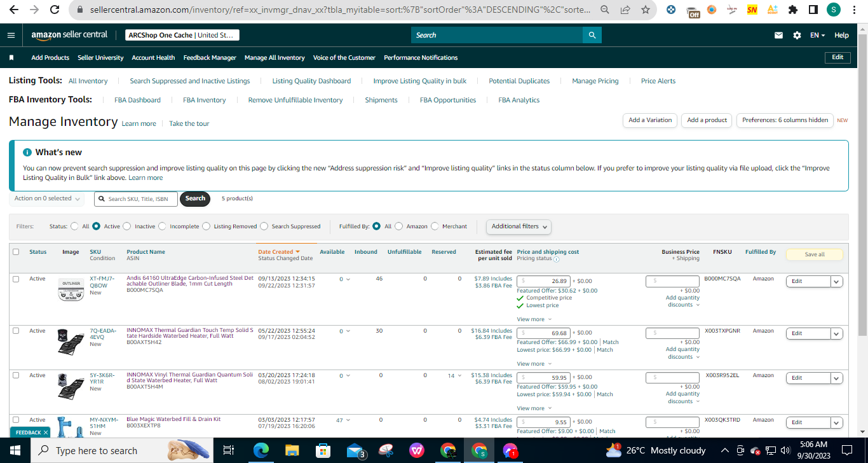Open the Take the tour link
The height and width of the screenshot is (463, 868).
tap(189, 123)
